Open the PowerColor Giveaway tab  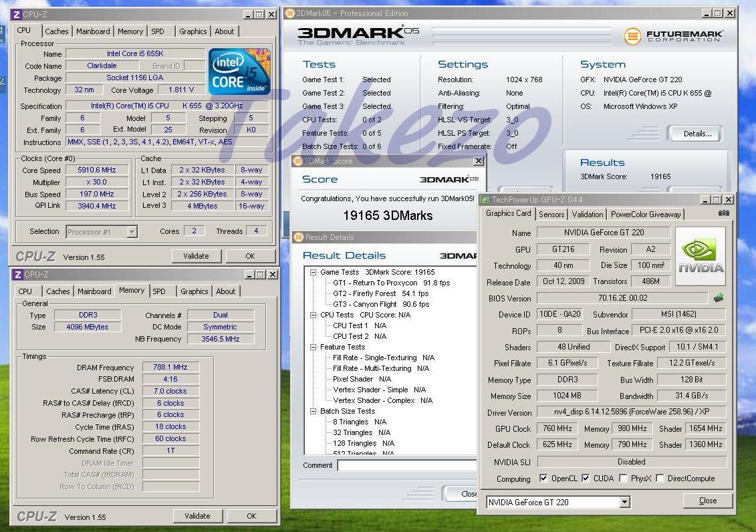pos(646,215)
